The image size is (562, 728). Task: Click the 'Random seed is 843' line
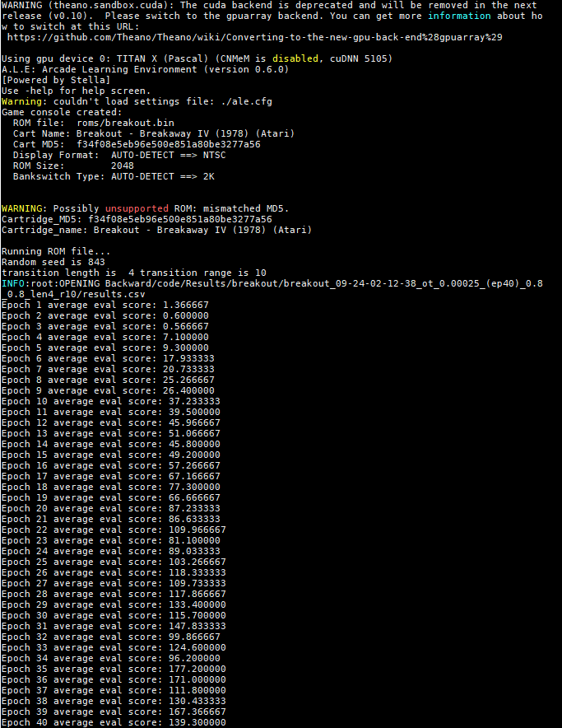53,262
